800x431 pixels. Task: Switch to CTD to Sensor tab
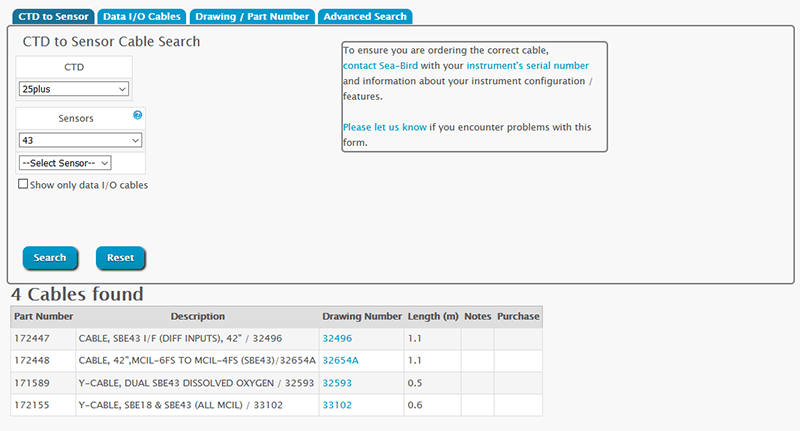pos(53,16)
